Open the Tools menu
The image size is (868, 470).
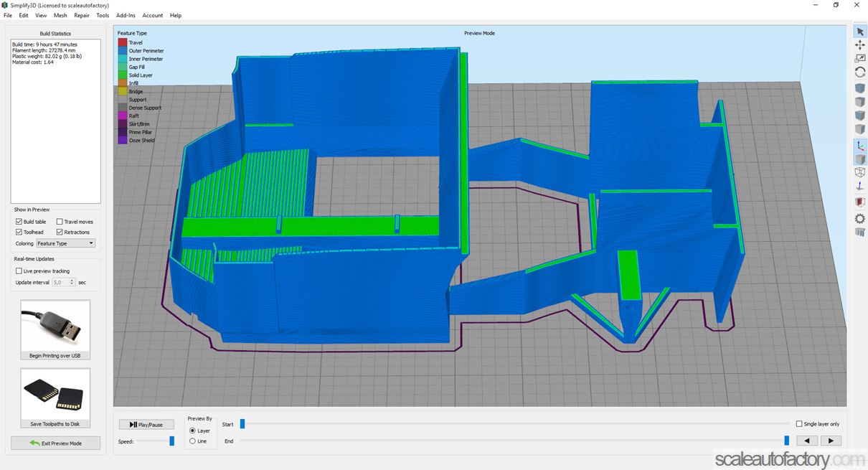tap(103, 15)
